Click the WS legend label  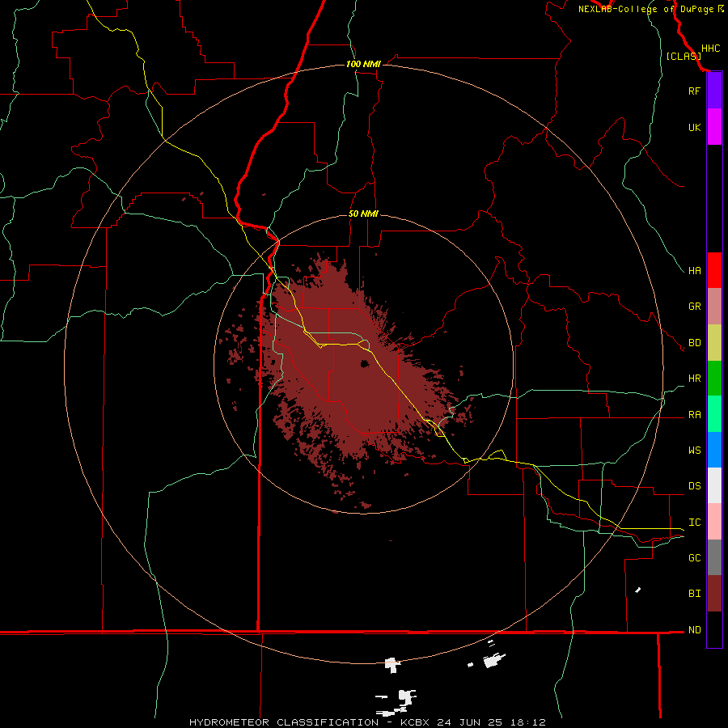click(694, 450)
